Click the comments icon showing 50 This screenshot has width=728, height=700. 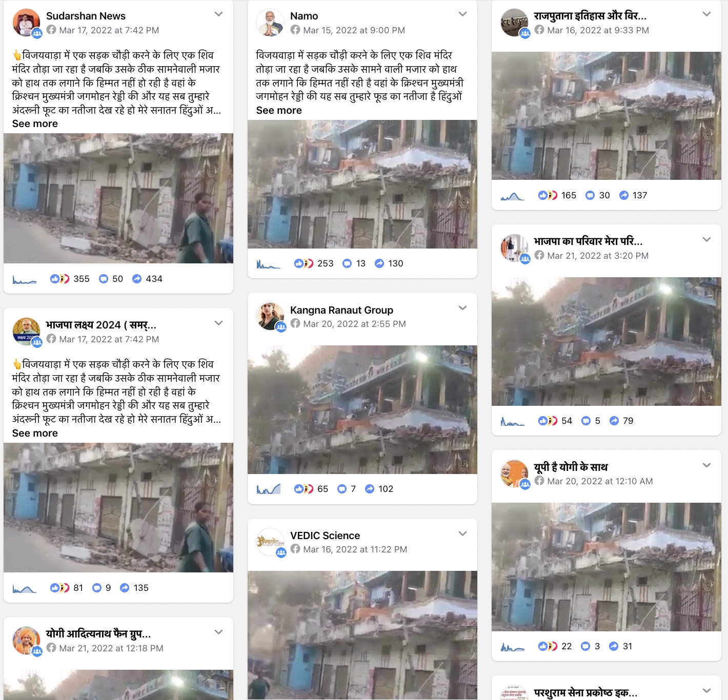click(x=104, y=279)
